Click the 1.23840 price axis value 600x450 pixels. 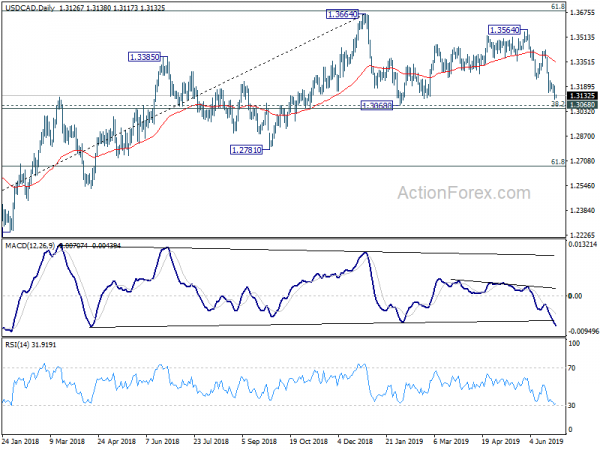coord(582,210)
